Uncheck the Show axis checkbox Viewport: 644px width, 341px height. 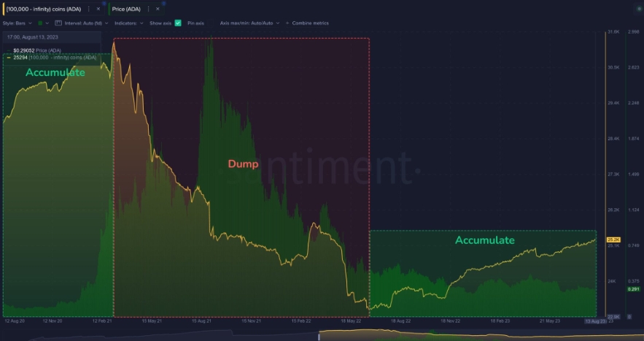click(178, 23)
